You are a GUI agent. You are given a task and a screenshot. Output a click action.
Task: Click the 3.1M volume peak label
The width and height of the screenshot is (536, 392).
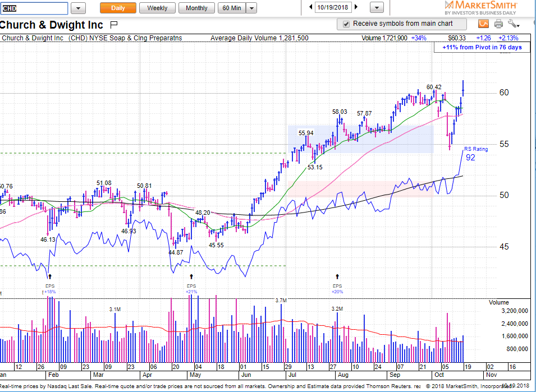point(115,310)
